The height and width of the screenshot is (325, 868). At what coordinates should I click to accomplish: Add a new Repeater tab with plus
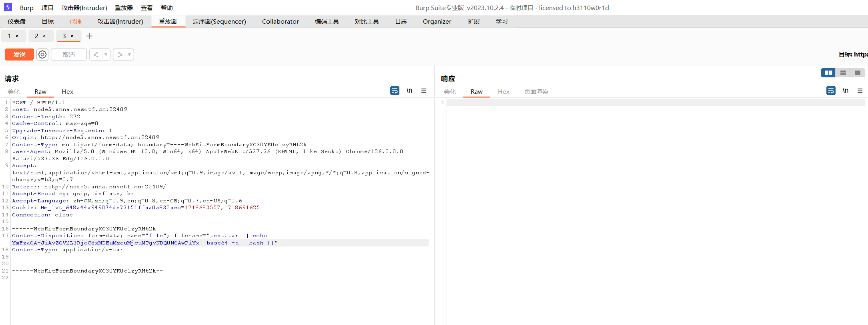(x=90, y=36)
